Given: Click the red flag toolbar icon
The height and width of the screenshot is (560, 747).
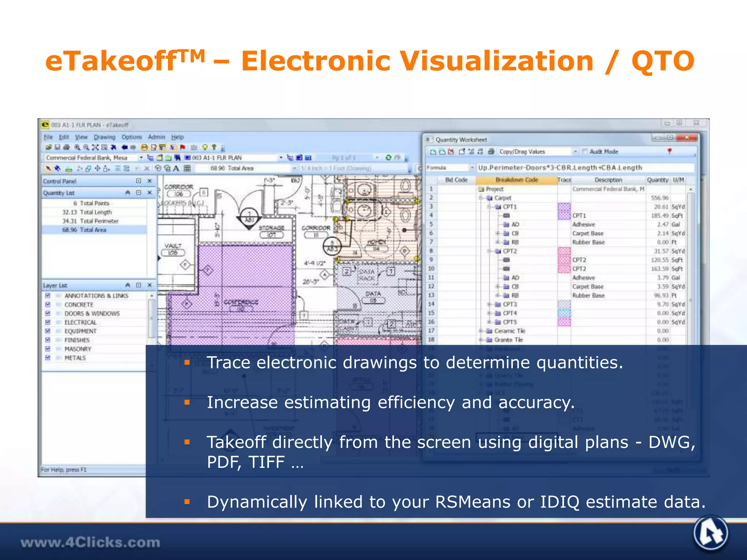Looking at the screenshot, I should (x=183, y=147).
